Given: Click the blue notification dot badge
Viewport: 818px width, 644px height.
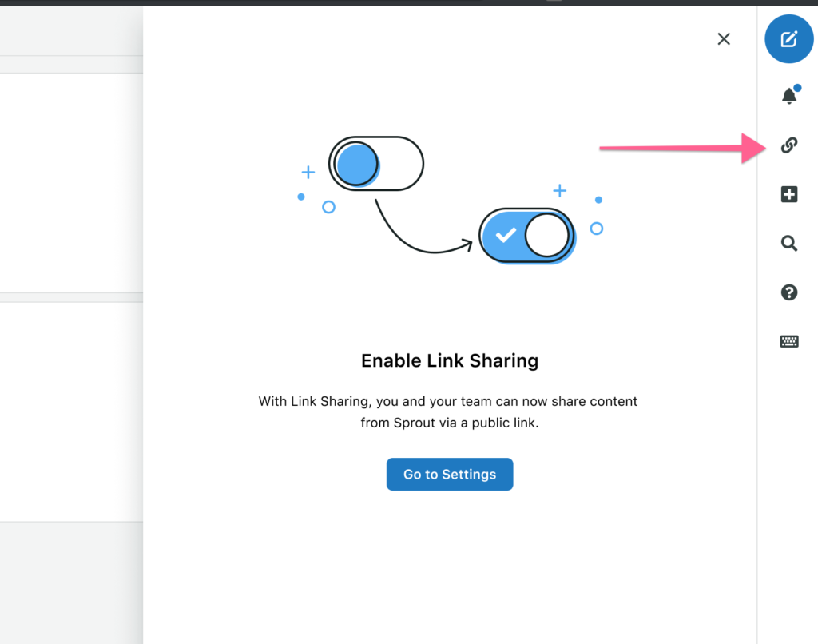Looking at the screenshot, I should point(797,89).
